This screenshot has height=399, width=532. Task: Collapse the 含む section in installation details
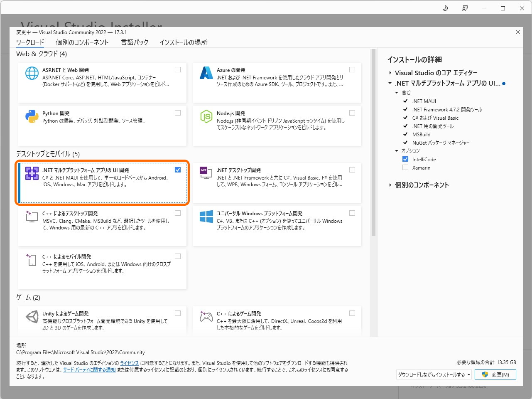[x=397, y=92]
